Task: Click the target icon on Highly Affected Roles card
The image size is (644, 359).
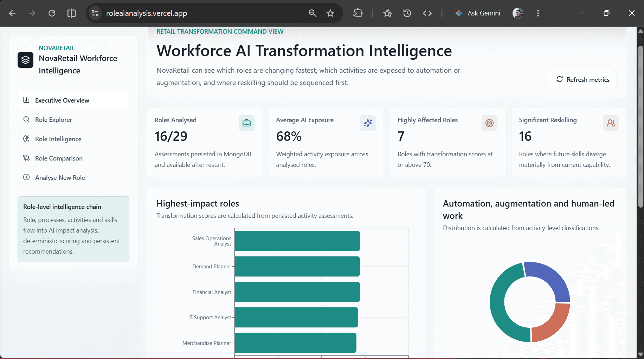Action: (x=489, y=123)
